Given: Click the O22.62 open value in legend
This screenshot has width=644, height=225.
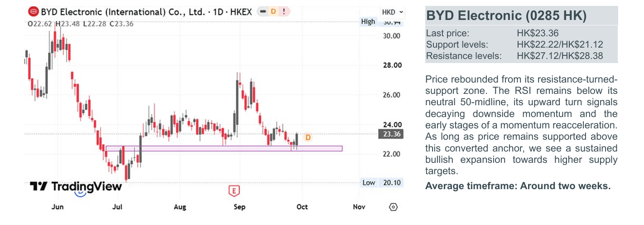Looking at the screenshot, I should tap(39, 24).
